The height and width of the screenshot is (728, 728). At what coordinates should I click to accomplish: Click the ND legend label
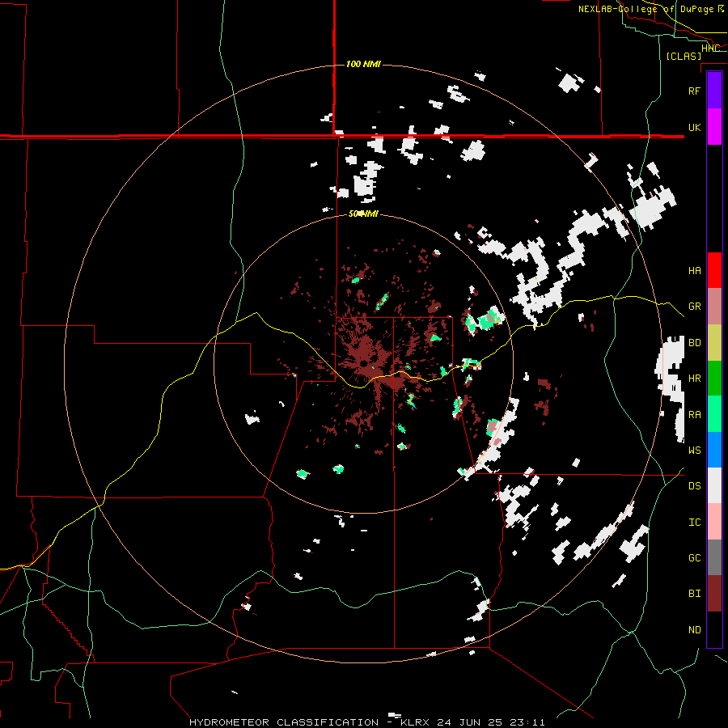[x=695, y=630]
